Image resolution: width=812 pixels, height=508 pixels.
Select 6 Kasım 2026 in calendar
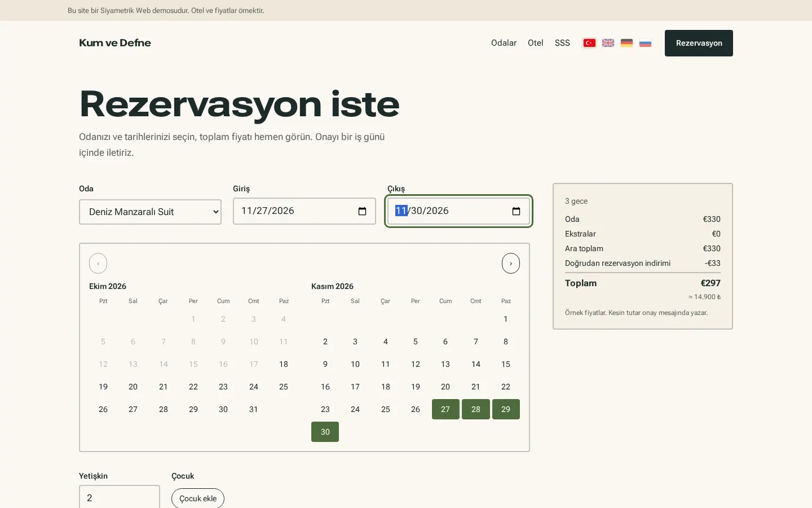445,341
